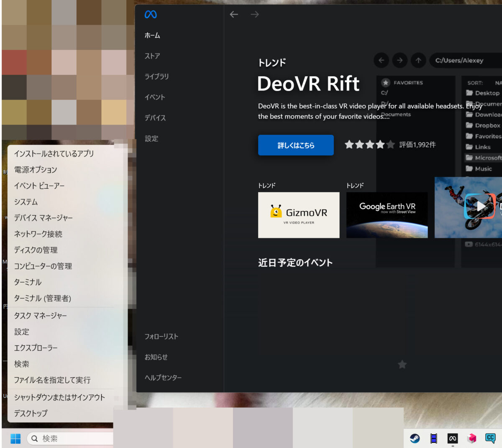The height and width of the screenshot is (448, 502).
Task: Launch the CC captions app from the taskbar
Action: click(x=490, y=438)
